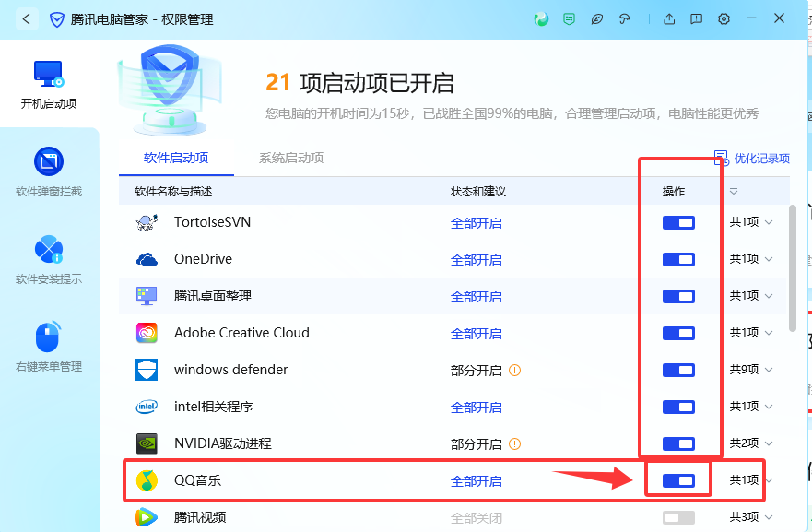This screenshot has height=532, width=812.
Task: Click the umbrella icon in title bar
Action: [x=625, y=18]
